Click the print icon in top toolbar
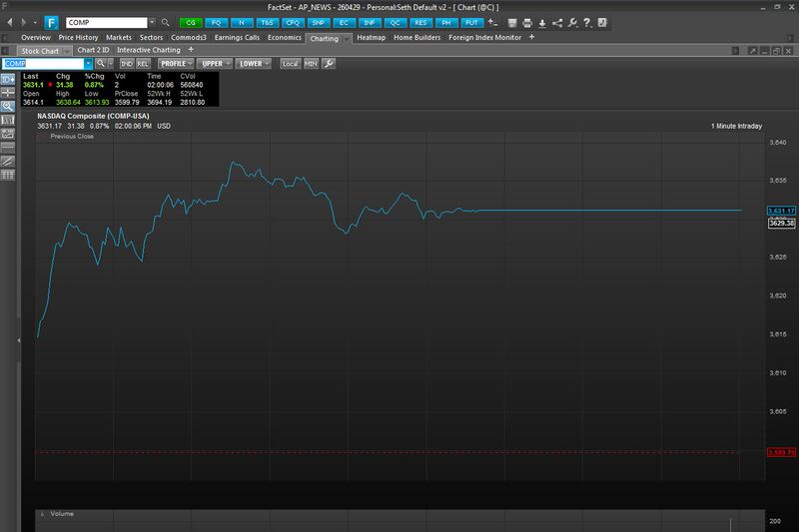This screenshot has height=532, width=799. [526, 22]
